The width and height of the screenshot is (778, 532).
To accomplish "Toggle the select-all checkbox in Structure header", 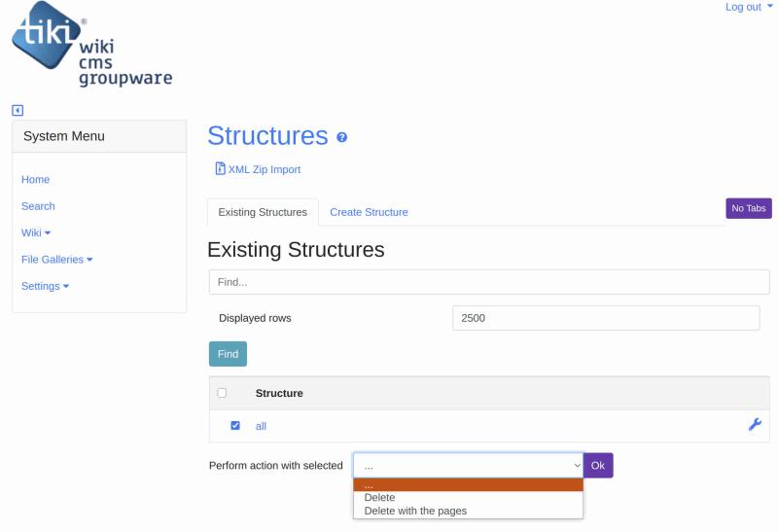I will pos(222,393).
